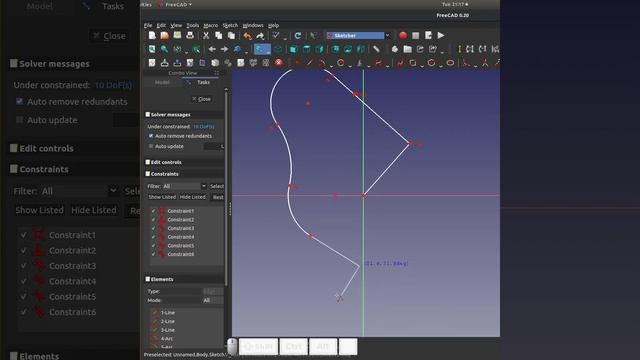Screen dimensions: 640x360
Task: Select the Trim edge sketch tool
Action: tap(485, 63)
